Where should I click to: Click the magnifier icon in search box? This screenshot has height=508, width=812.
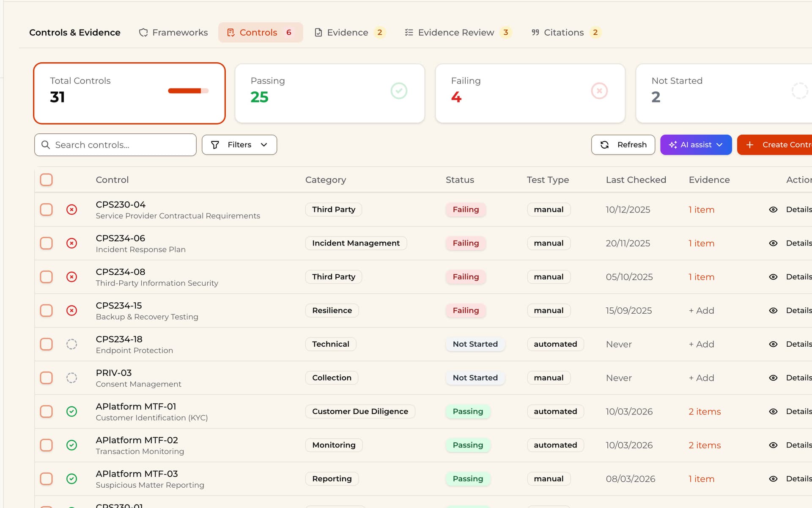[46, 145]
